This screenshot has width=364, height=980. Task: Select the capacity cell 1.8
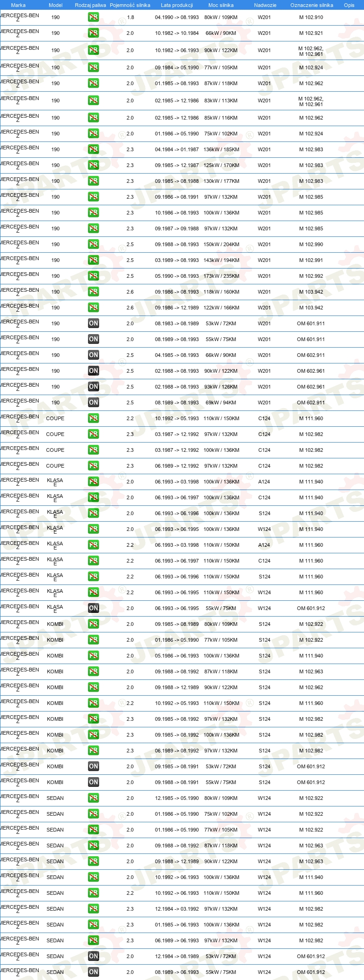click(130, 17)
